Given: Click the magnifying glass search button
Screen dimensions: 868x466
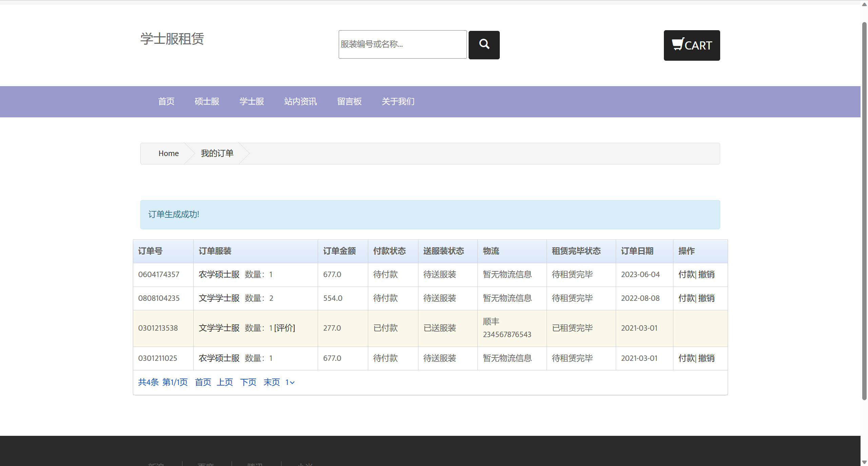Looking at the screenshot, I should pyautogui.click(x=484, y=45).
